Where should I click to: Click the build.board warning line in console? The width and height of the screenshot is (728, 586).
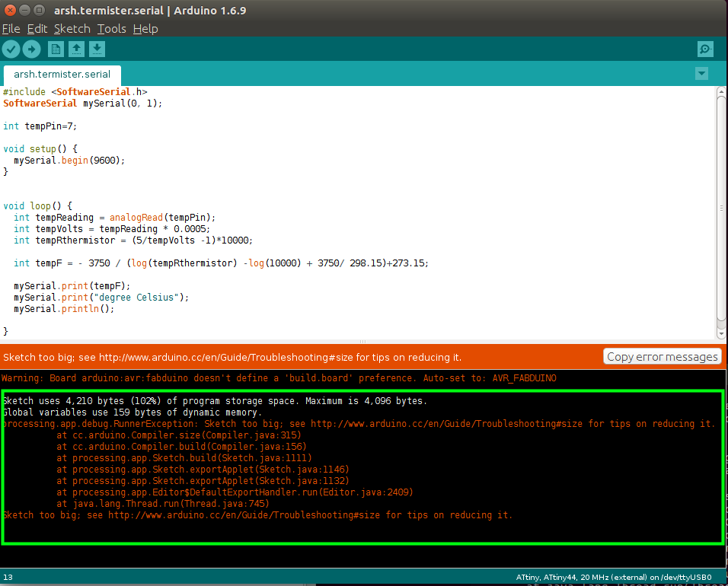point(279,378)
